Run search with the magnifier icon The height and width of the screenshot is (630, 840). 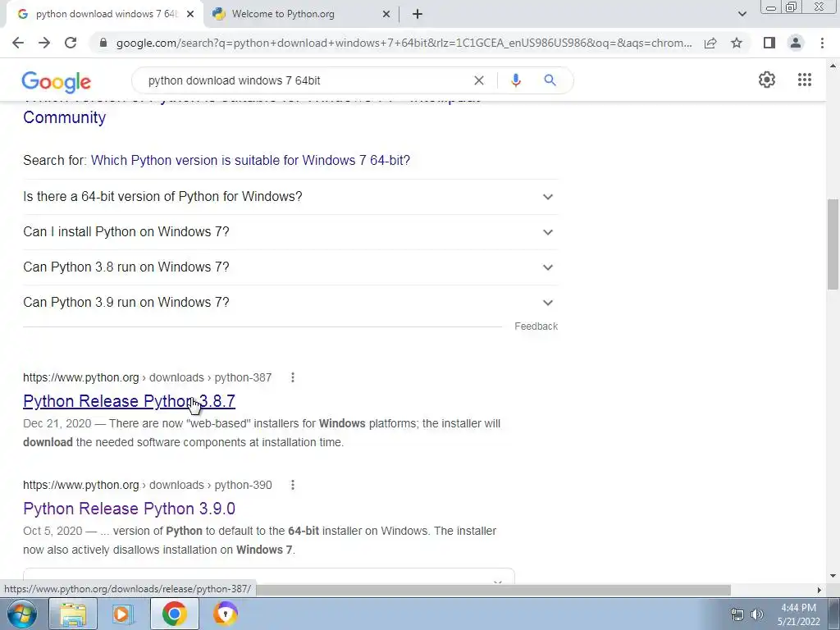pos(550,80)
